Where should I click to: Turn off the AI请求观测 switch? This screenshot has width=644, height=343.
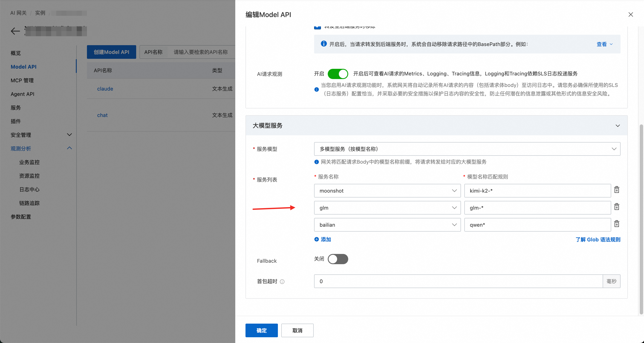[x=338, y=74]
